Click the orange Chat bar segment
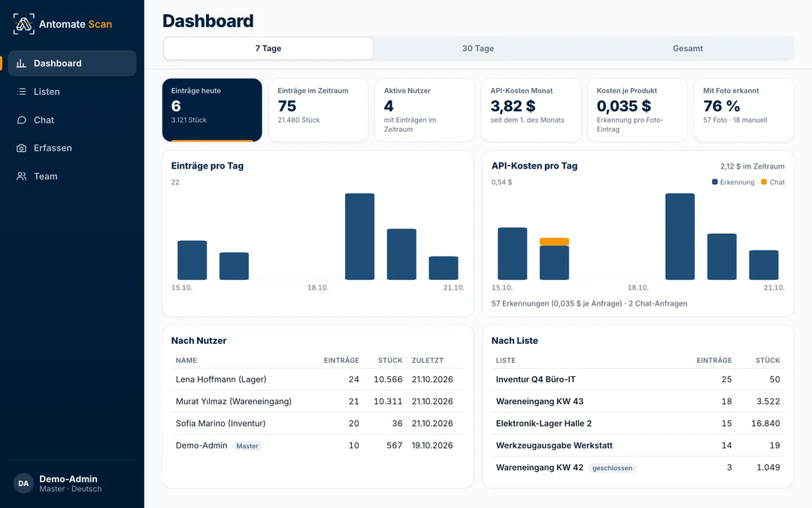The image size is (812, 508). 554,242
